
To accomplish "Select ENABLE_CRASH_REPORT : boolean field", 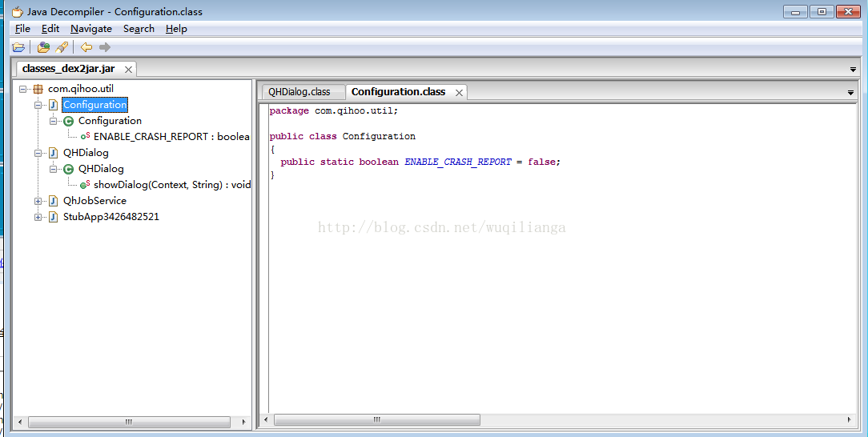I will pos(171,137).
